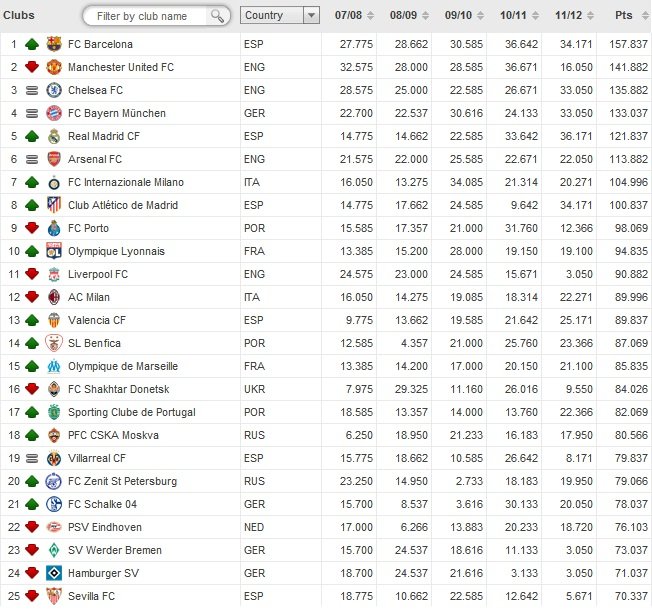652x611 pixels.
Task: Open the FC Bayern München club link
Action: coord(116,113)
